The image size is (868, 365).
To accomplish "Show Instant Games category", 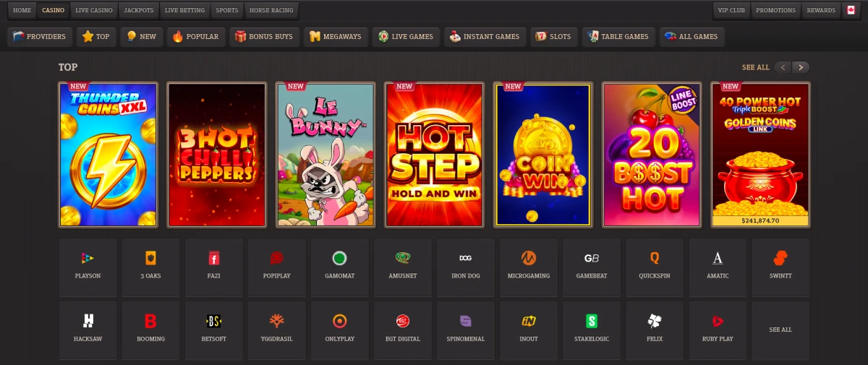I will pos(485,36).
